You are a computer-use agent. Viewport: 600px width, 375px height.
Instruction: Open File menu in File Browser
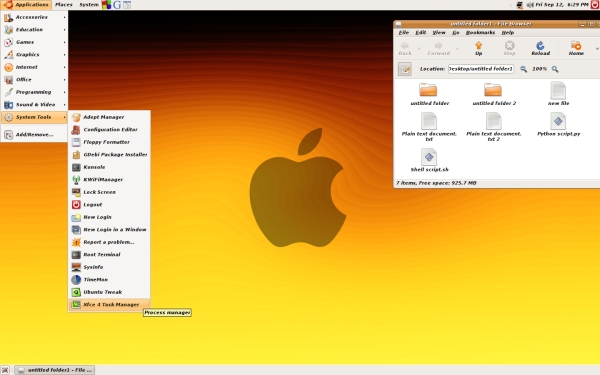[404, 33]
